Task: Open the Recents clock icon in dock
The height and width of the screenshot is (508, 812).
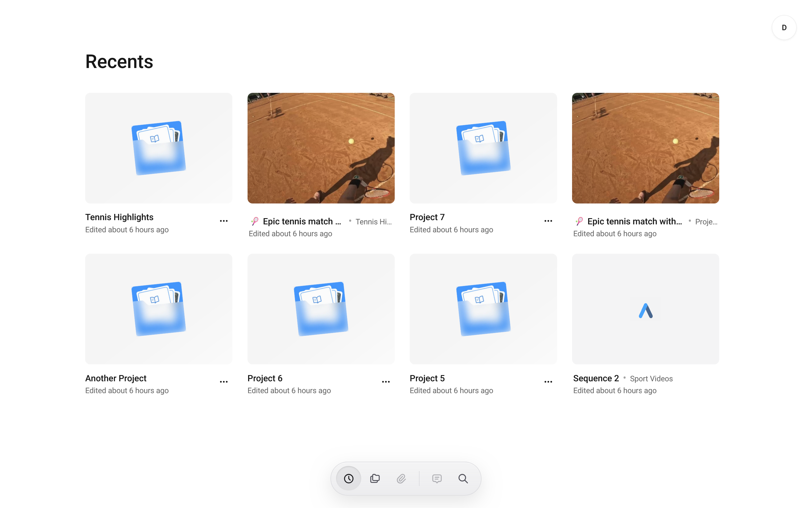Action: coord(348,478)
